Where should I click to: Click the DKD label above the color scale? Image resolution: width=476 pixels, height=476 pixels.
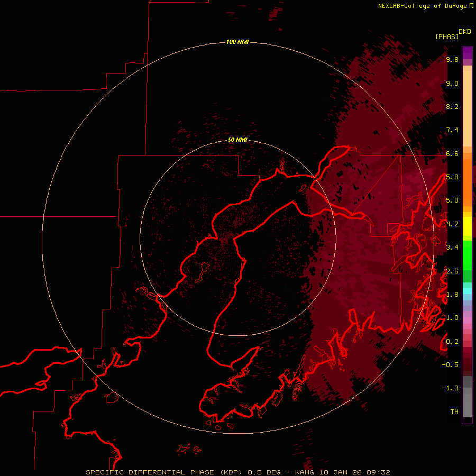click(465, 32)
